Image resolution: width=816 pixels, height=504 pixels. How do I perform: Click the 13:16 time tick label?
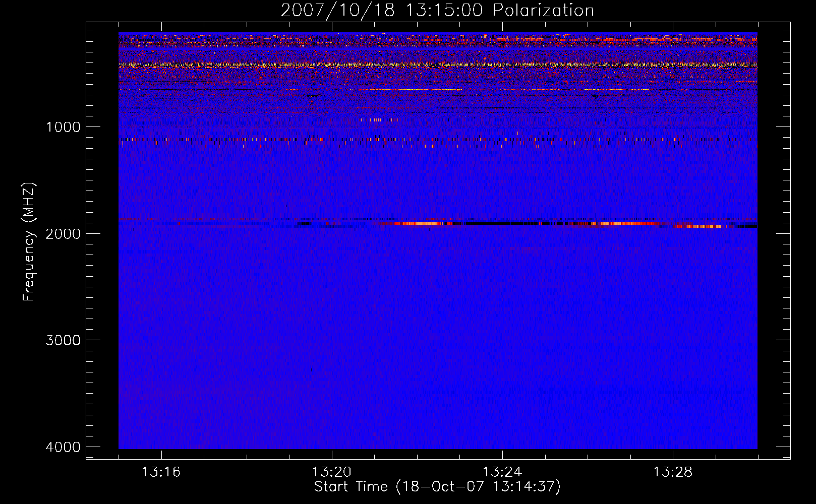point(161,472)
